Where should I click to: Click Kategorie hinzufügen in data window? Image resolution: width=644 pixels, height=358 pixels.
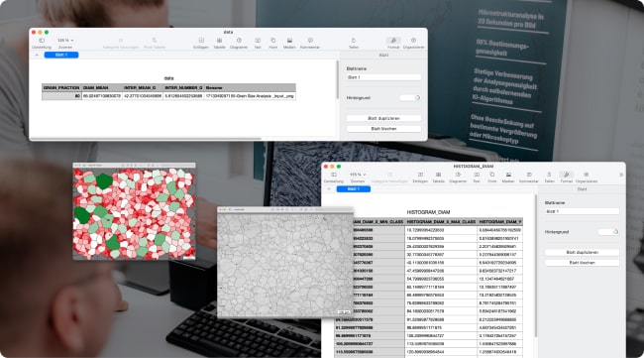[121, 43]
